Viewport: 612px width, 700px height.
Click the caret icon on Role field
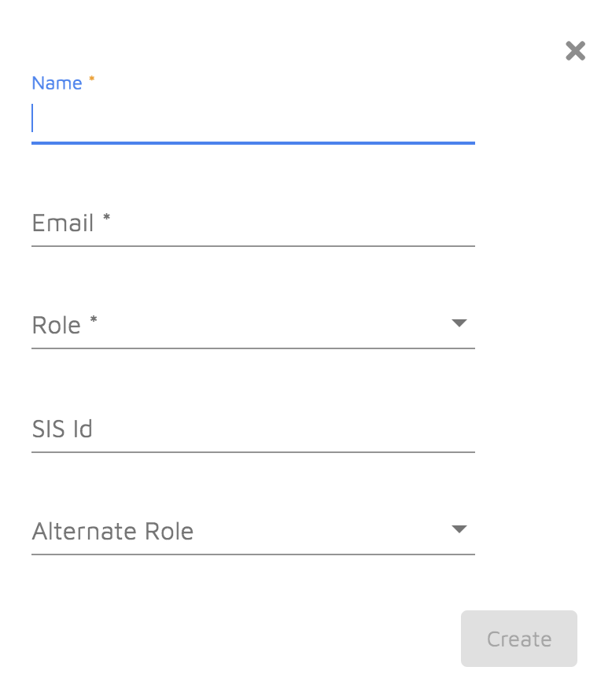coord(459,322)
